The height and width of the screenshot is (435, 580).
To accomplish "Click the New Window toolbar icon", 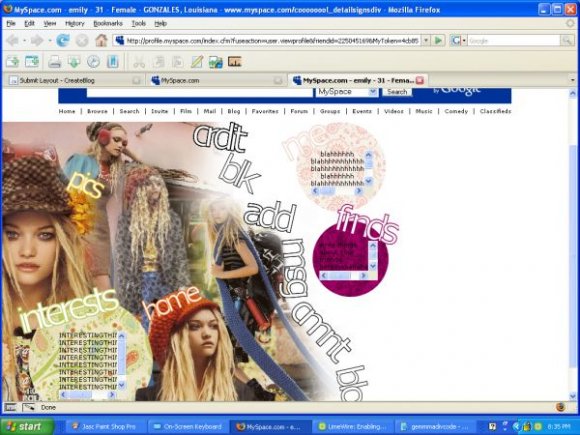I will click(x=32, y=61).
